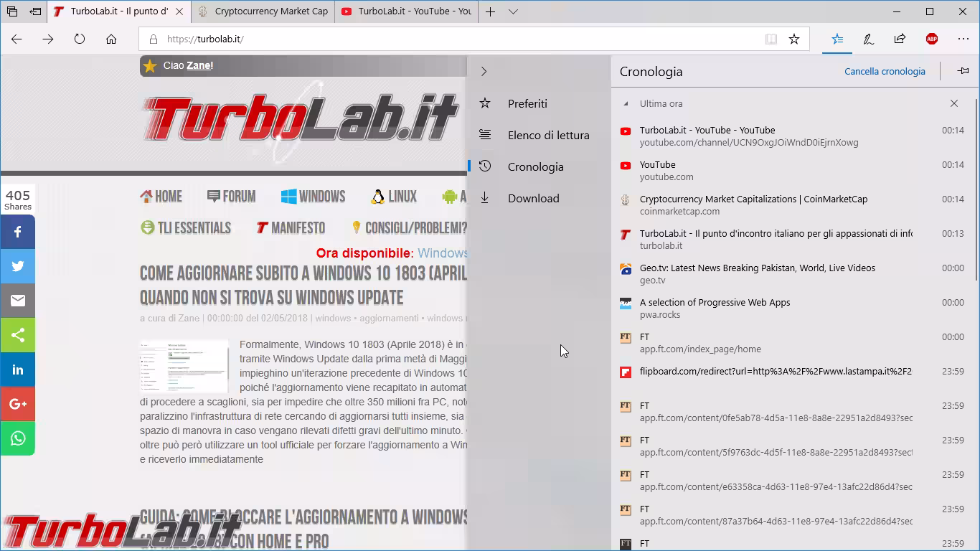Click the history pane vertical scrollbar

pos(975,190)
